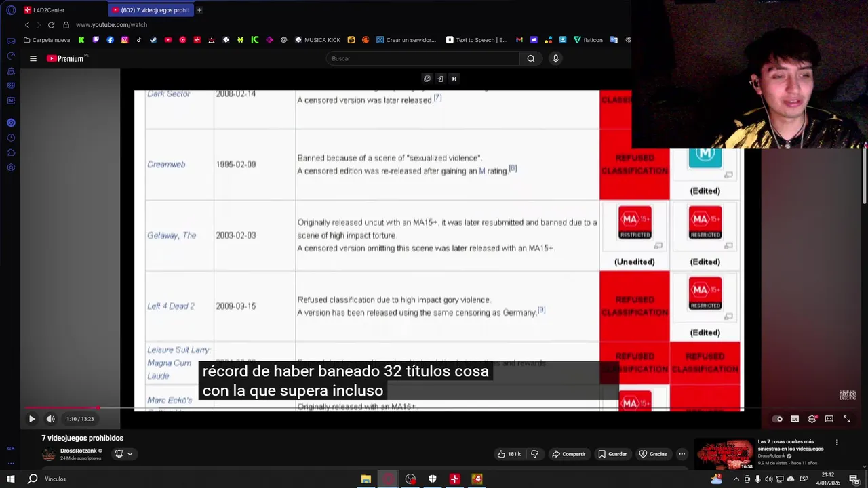868x488 pixels.
Task: Open the Carpeta nueva bookmark folder
Action: pos(47,40)
